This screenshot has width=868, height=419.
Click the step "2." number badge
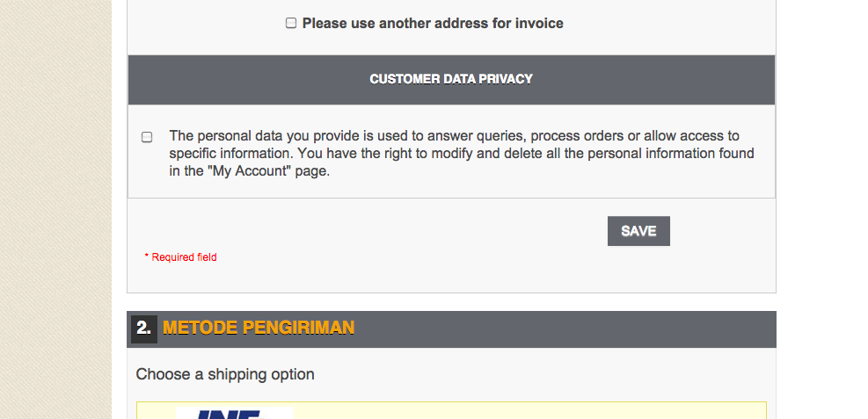143,329
